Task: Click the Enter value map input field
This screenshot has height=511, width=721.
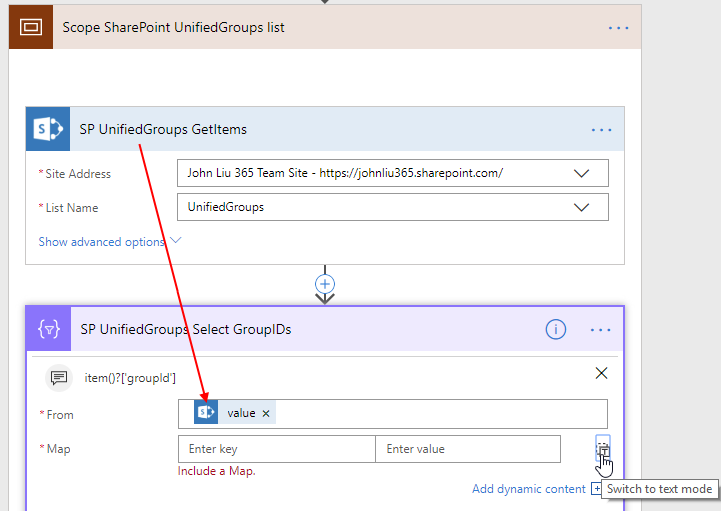Action: click(467, 449)
